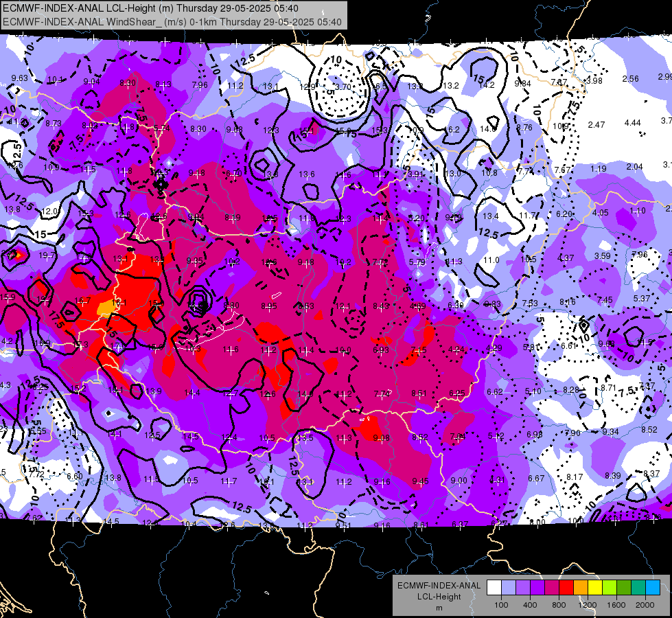
Task: Click the ECMWF-INDEX-ANAL label in the legend box
Action: (439, 586)
